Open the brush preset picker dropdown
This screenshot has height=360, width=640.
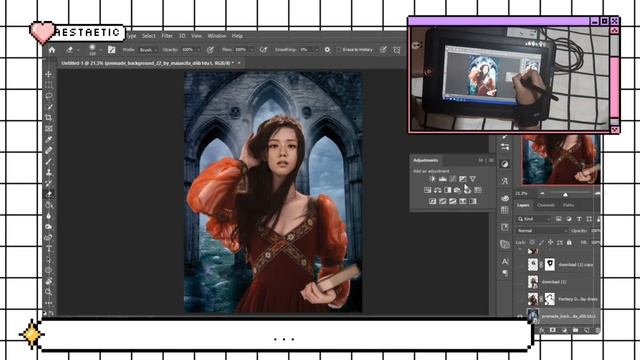(x=101, y=50)
